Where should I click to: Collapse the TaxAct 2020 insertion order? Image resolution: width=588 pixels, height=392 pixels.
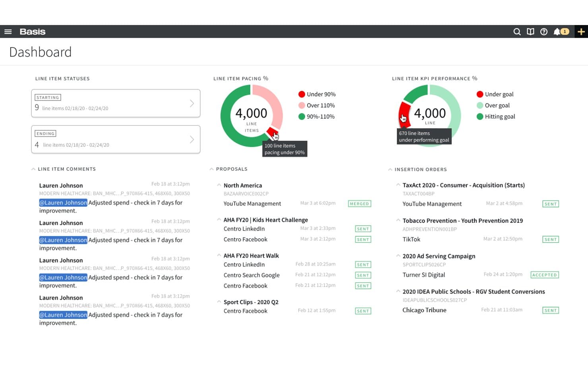398,185
